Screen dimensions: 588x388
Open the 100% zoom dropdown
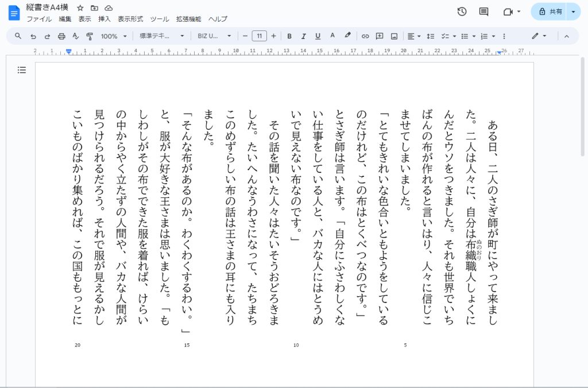click(114, 36)
